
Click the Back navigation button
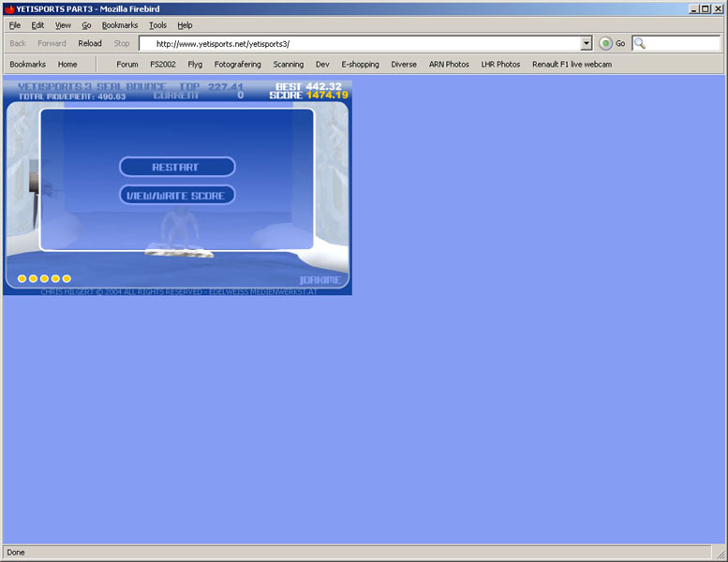18,43
